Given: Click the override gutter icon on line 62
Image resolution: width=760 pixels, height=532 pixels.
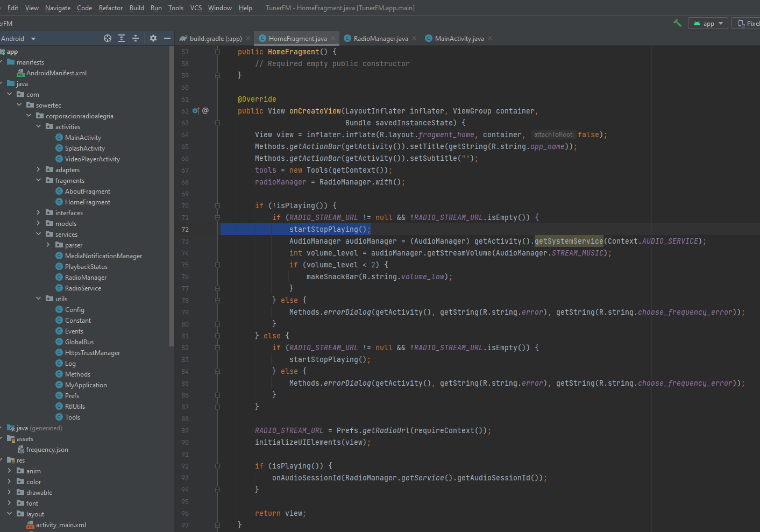Looking at the screenshot, I should click(x=196, y=111).
